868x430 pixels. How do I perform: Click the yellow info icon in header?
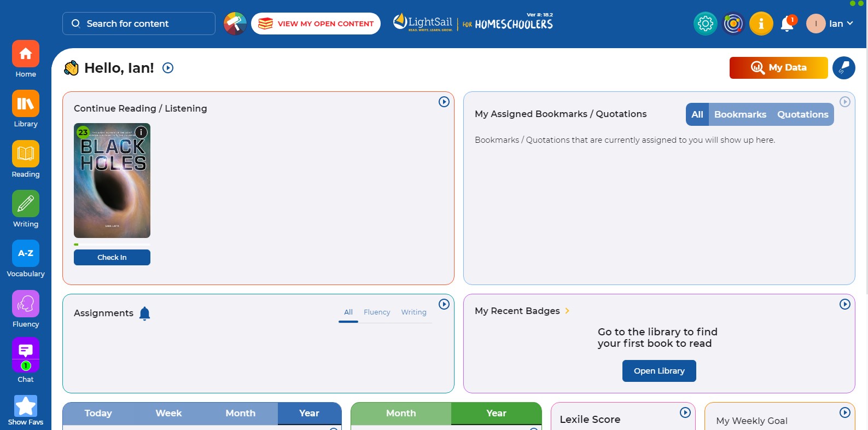(x=761, y=24)
